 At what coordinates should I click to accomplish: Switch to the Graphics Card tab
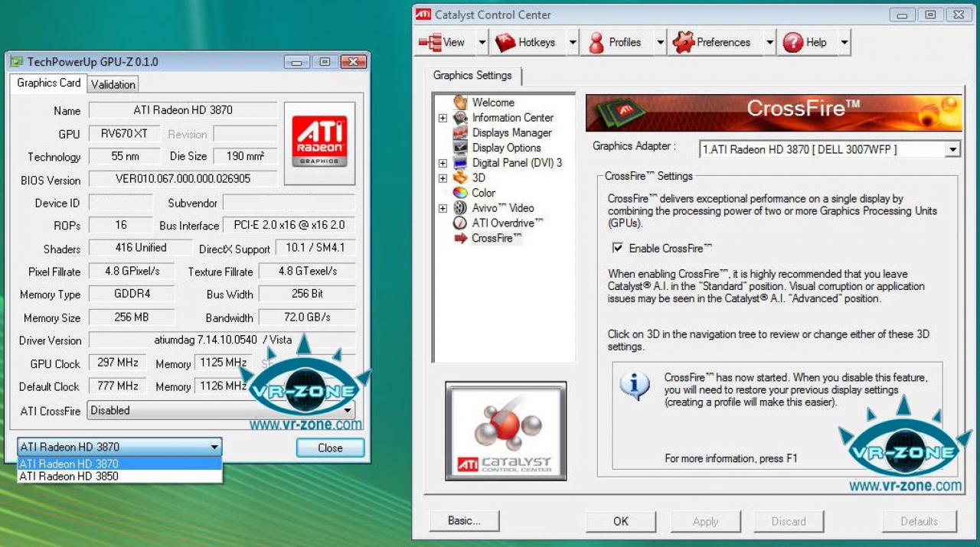pos(48,83)
